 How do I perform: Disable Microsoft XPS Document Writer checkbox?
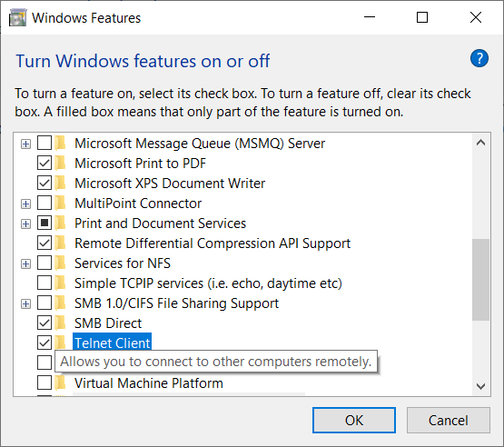(44, 183)
